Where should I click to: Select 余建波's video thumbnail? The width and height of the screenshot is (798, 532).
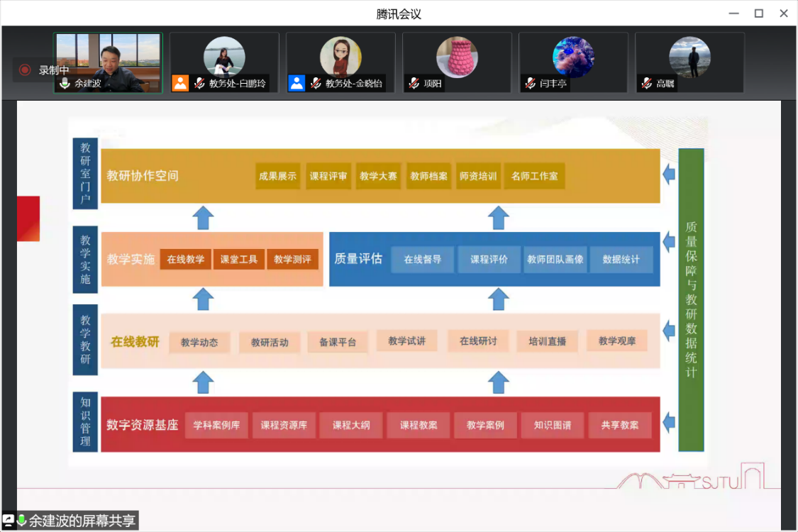point(109,57)
